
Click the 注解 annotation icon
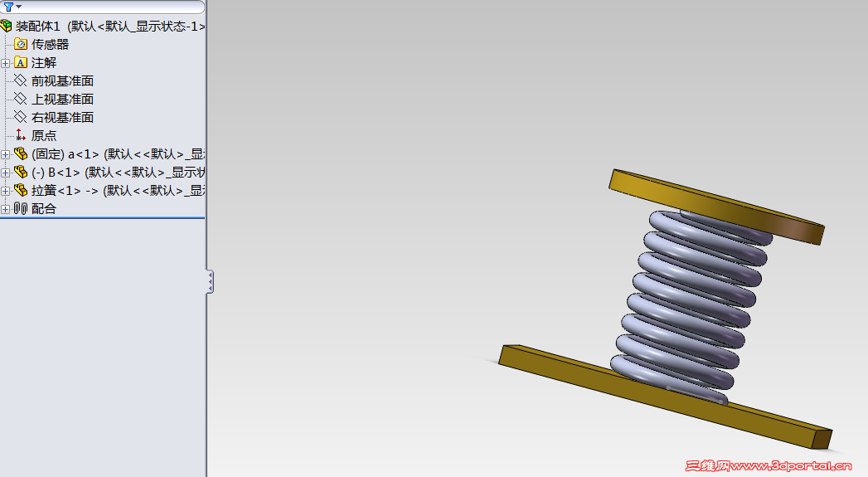[21, 62]
